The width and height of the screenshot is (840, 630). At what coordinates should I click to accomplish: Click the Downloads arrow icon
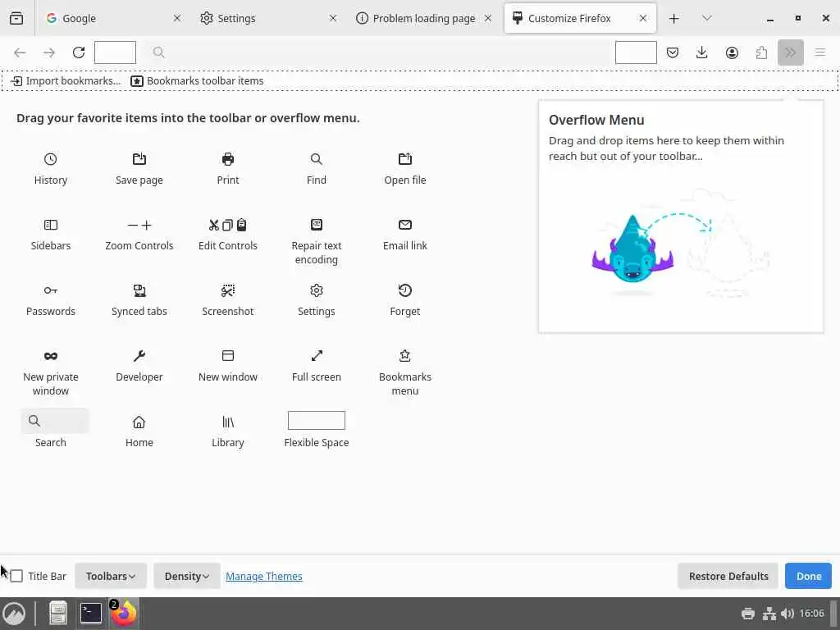point(702,52)
